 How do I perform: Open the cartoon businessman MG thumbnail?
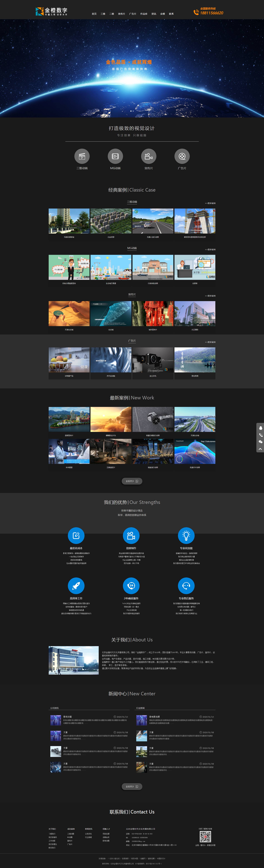(x=69, y=267)
